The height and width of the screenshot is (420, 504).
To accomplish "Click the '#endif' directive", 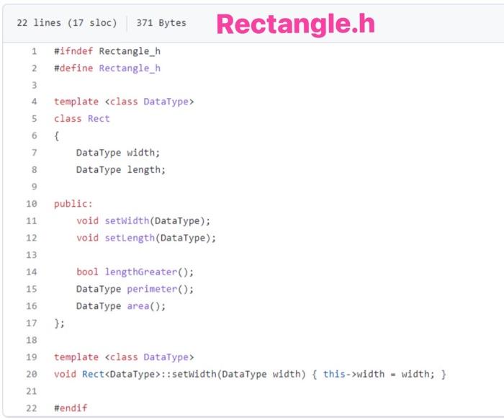I will coord(71,408).
